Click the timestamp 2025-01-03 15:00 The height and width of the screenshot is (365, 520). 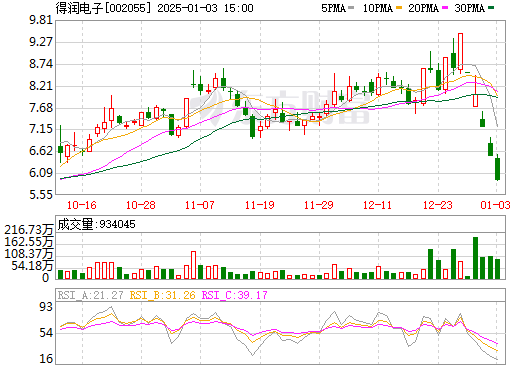[x=205, y=8]
